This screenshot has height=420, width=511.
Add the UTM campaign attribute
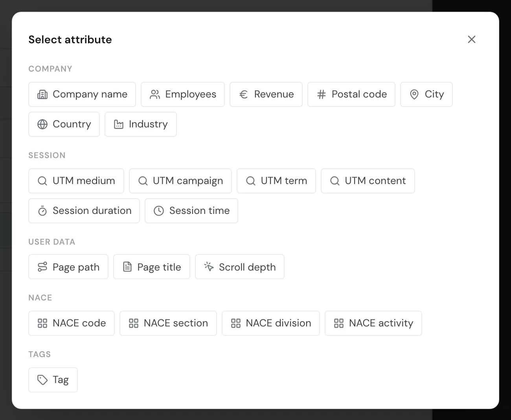pos(180,181)
